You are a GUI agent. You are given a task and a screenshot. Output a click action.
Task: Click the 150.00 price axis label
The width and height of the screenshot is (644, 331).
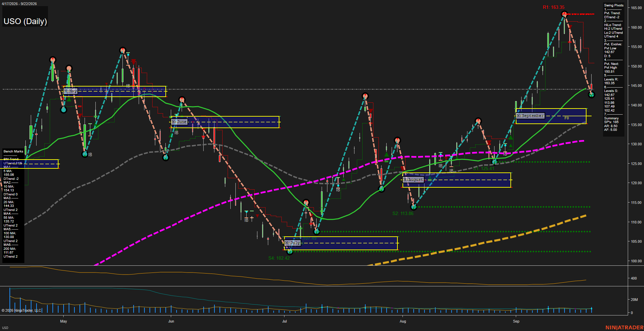(636, 66)
